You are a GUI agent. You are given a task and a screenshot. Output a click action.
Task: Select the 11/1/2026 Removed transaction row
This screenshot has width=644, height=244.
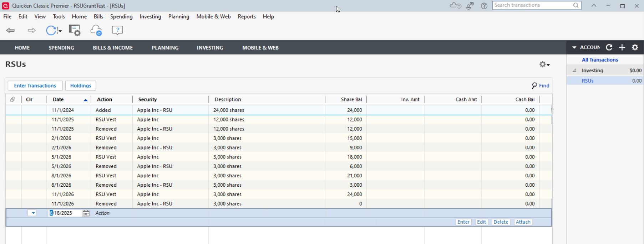tap(278, 204)
